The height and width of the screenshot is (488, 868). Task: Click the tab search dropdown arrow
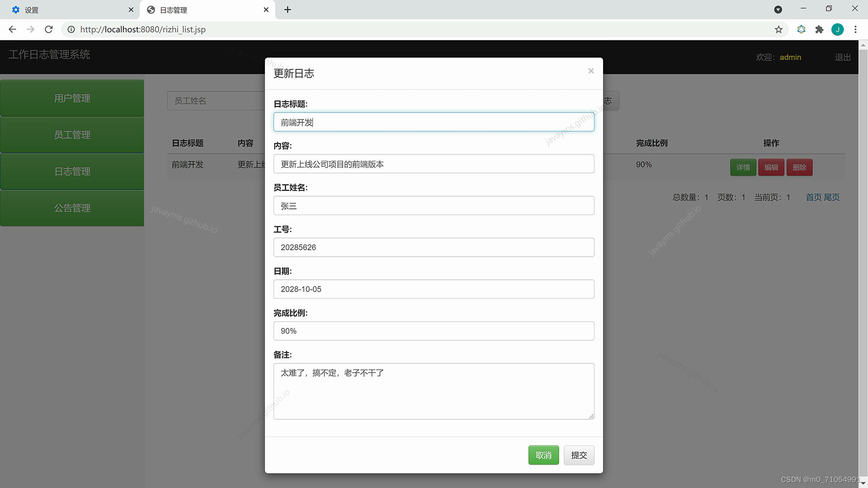(778, 9)
